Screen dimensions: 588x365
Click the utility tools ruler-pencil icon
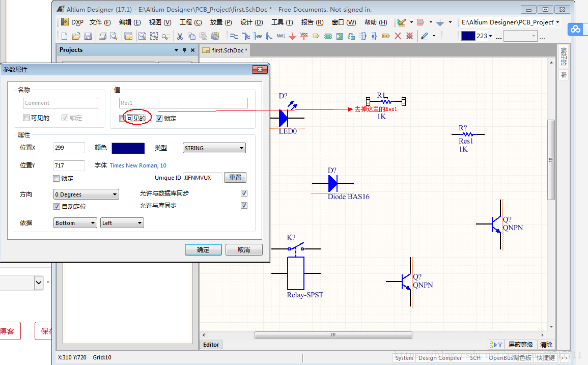click(401, 22)
